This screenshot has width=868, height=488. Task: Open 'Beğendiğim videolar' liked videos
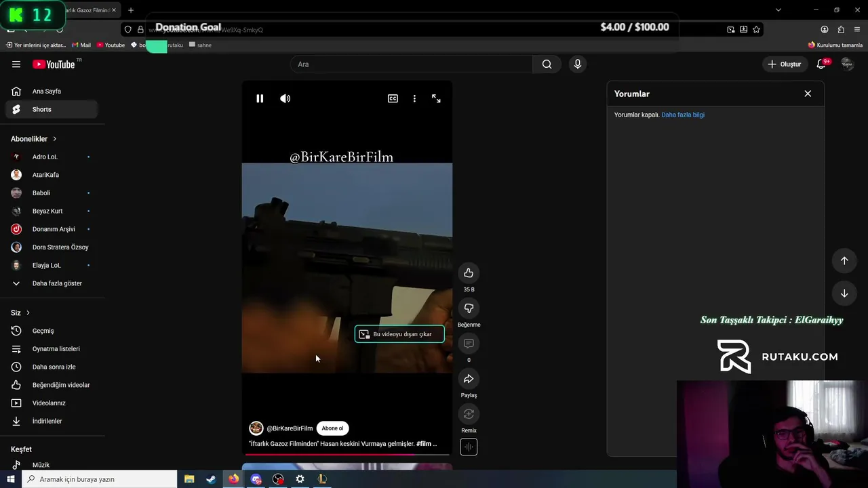click(x=52, y=385)
